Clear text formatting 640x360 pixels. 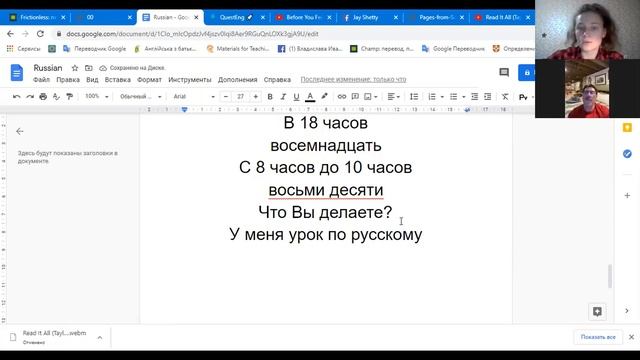point(505,97)
